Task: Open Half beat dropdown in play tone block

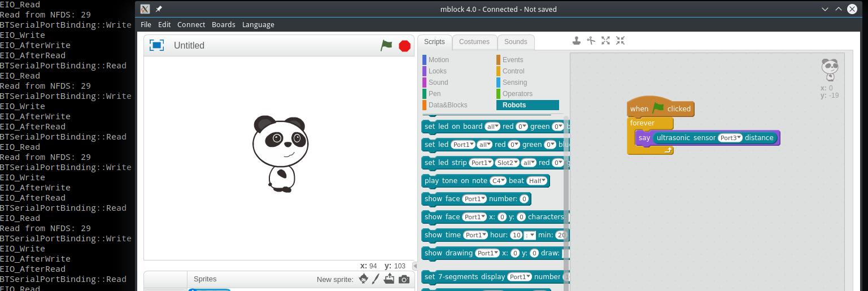Action: 536,181
